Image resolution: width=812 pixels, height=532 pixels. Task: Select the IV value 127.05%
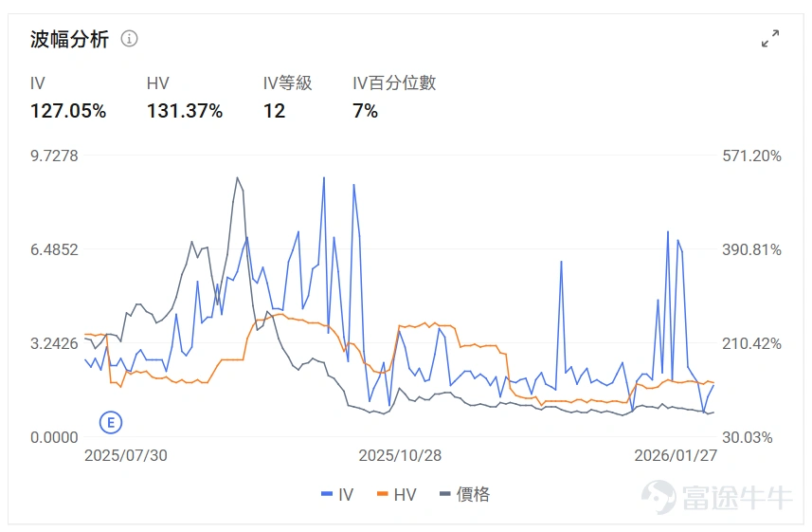click(x=68, y=111)
